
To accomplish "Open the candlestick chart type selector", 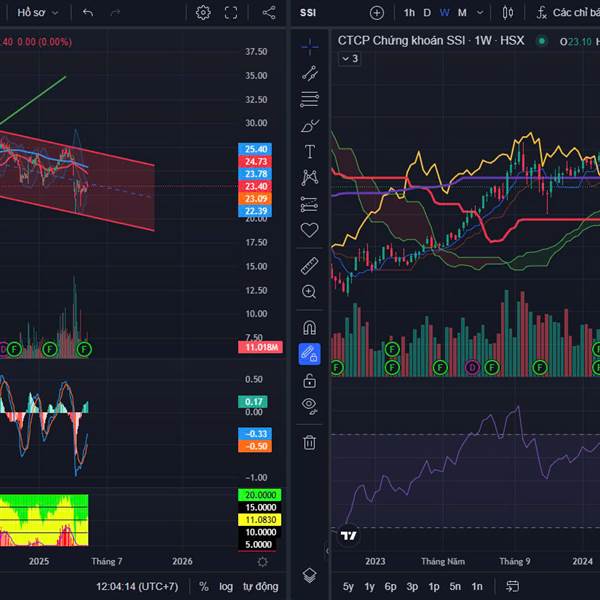I will point(508,13).
